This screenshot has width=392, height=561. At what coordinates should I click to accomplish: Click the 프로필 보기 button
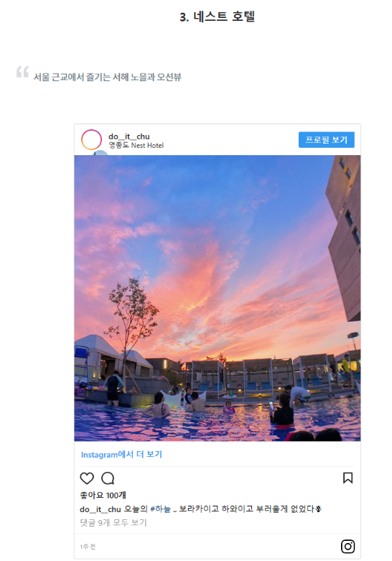(326, 139)
